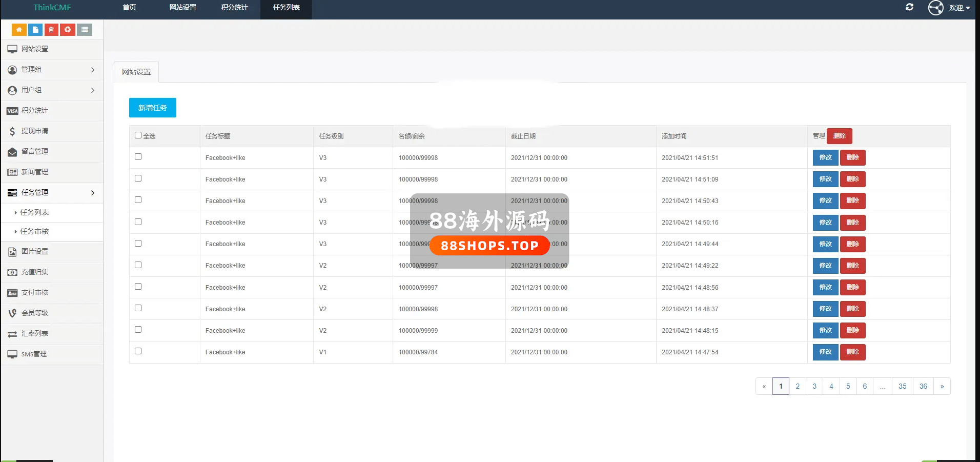Image resolution: width=980 pixels, height=462 pixels.
Task: Click the red recycle shortcut icon
Action: (68, 30)
